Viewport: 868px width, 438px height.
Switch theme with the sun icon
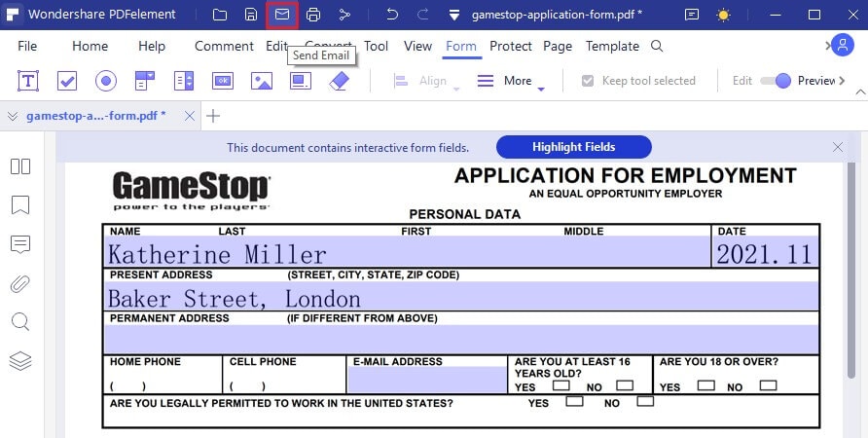723,15
